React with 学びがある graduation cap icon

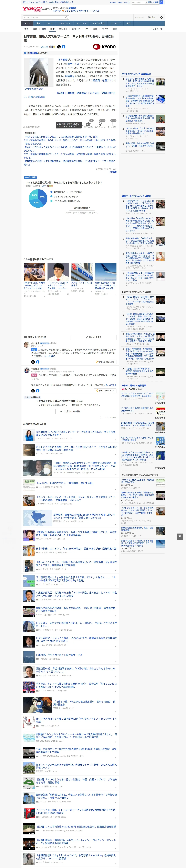pyautogui.click(x=89, y=124)
